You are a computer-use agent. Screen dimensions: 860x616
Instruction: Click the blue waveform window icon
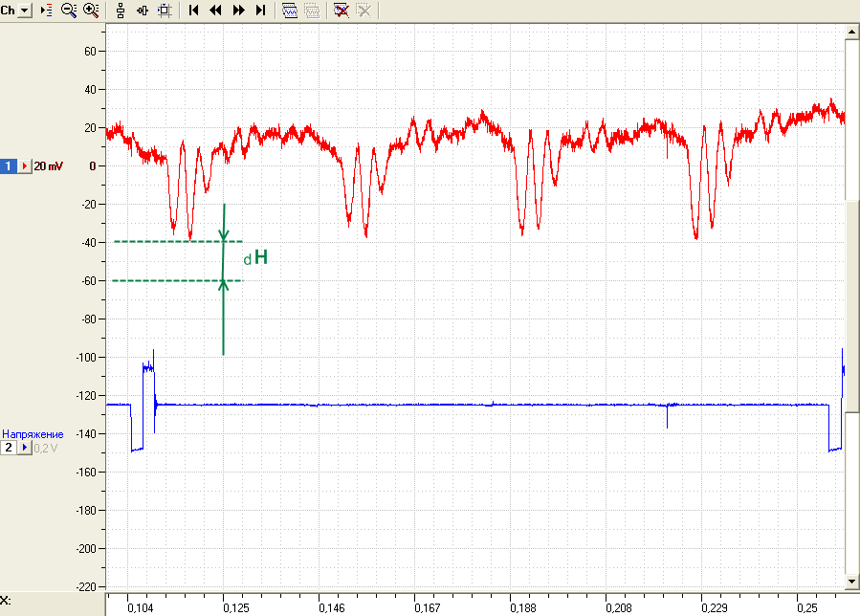(x=290, y=11)
